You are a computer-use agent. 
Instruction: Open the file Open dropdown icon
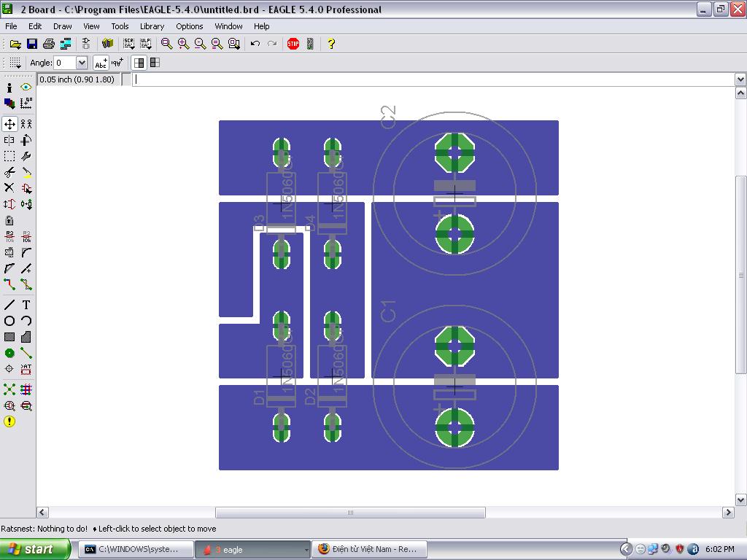[x=15, y=44]
